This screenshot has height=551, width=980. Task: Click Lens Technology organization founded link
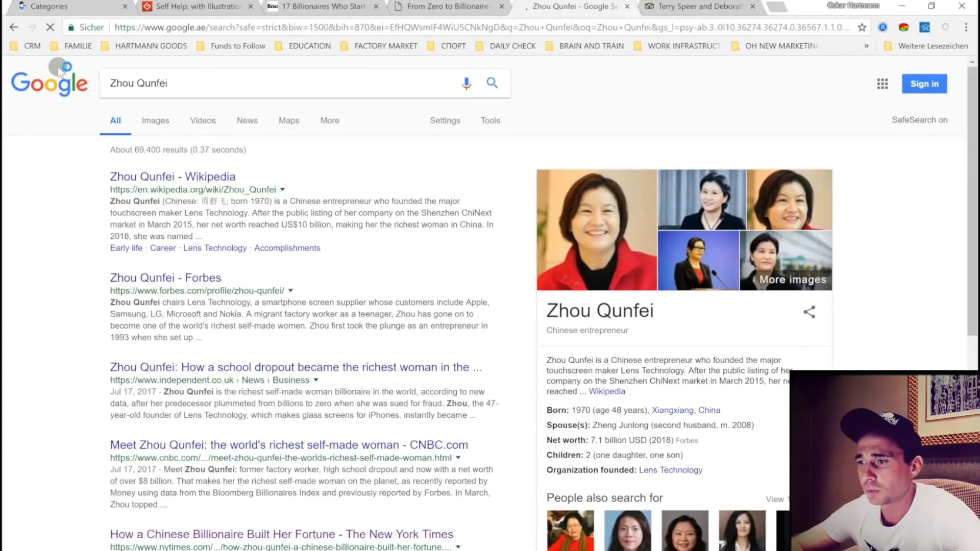[671, 470]
